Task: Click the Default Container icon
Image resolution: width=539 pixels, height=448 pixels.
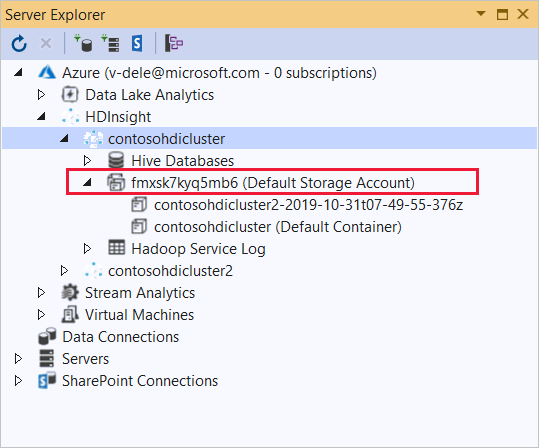Action: [x=139, y=227]
